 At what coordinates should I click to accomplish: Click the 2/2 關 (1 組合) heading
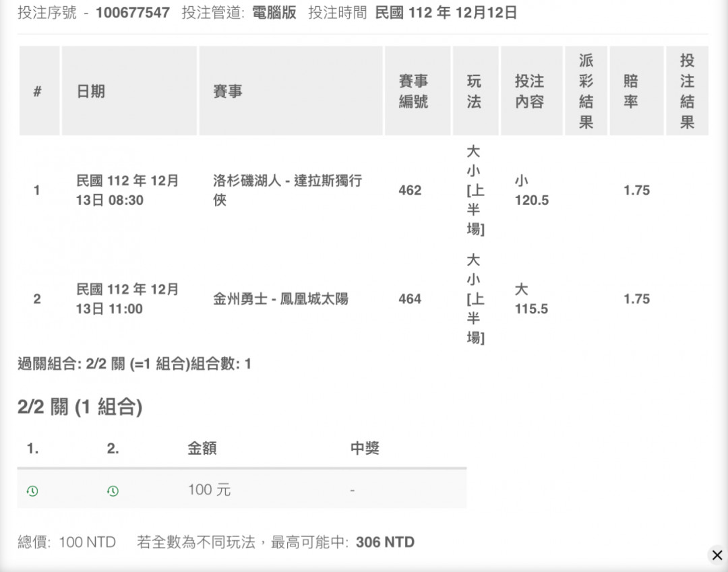(80, 407)
